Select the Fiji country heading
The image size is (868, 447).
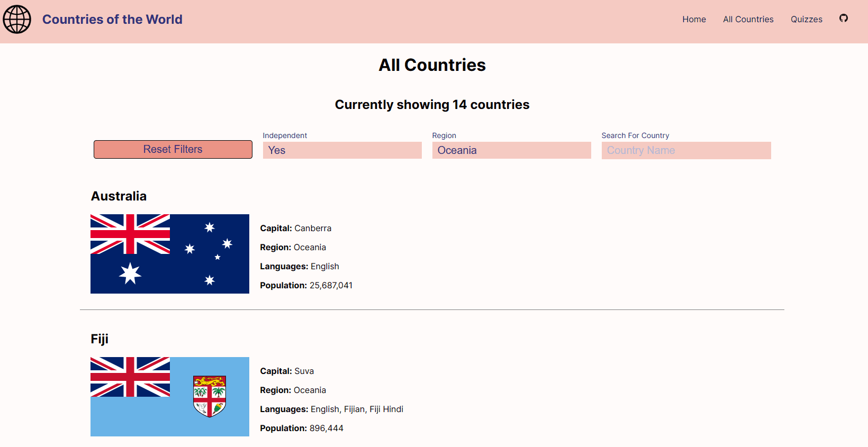pos(100,339)
